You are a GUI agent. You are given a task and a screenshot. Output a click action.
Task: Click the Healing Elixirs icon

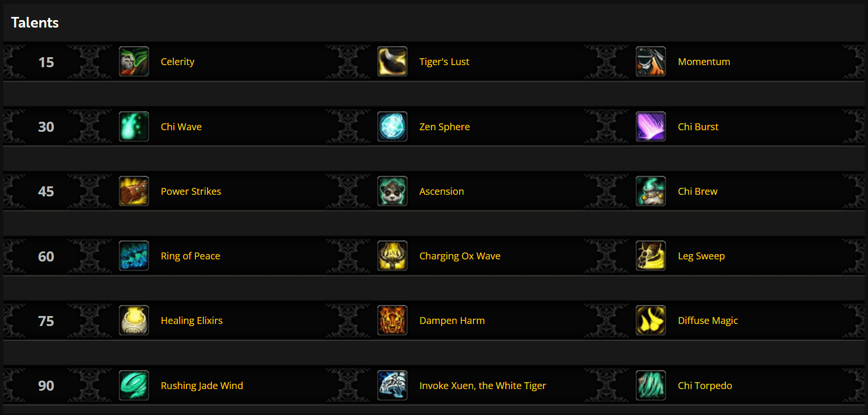[133, 320]
